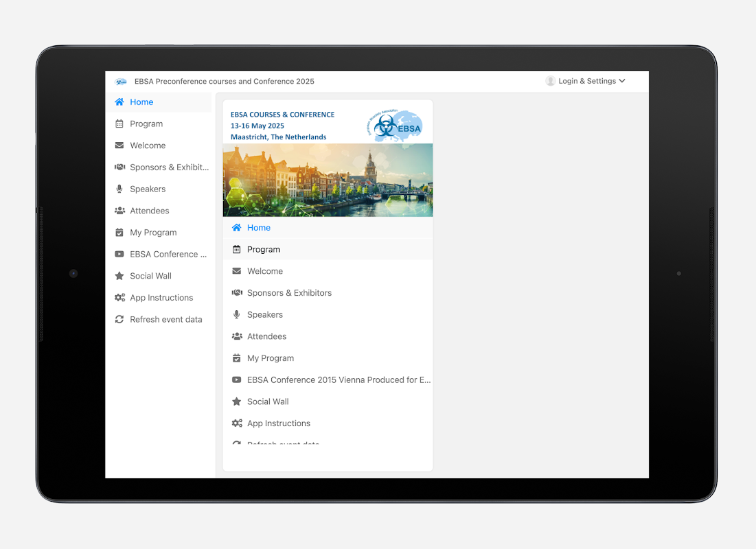
Task: Click the 'EBSA Preconference courses and Conference 2025' title
Action: pos(225,82)
